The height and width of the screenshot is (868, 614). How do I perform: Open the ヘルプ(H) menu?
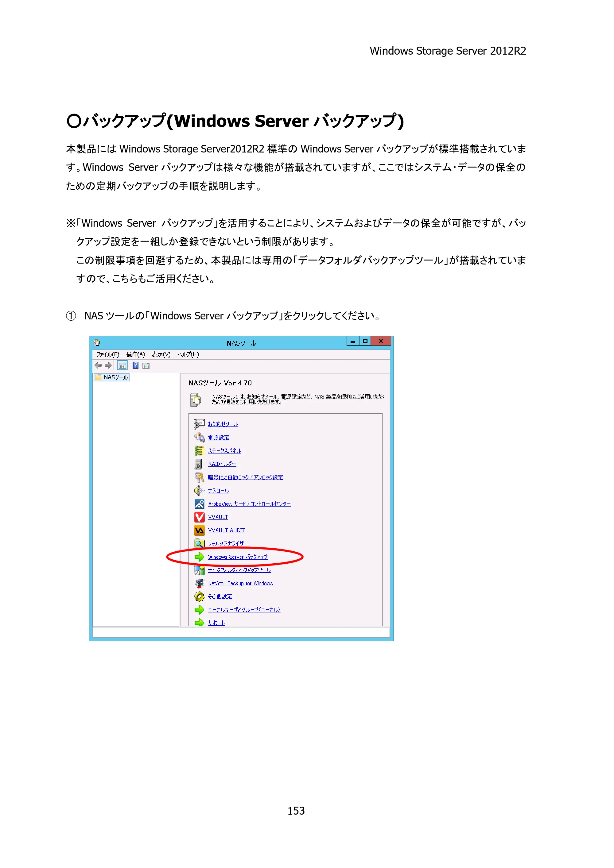pyautogui.click(x=188, y=354)
